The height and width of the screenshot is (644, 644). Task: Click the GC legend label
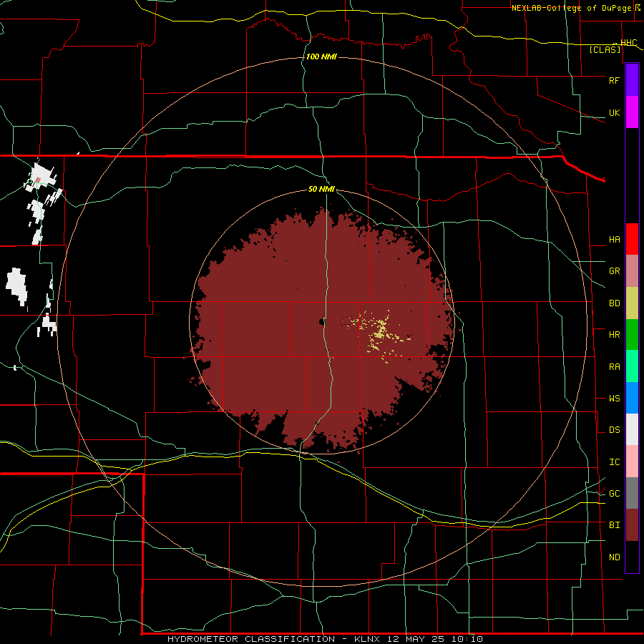pyautogui.click(x=614, y=494)
